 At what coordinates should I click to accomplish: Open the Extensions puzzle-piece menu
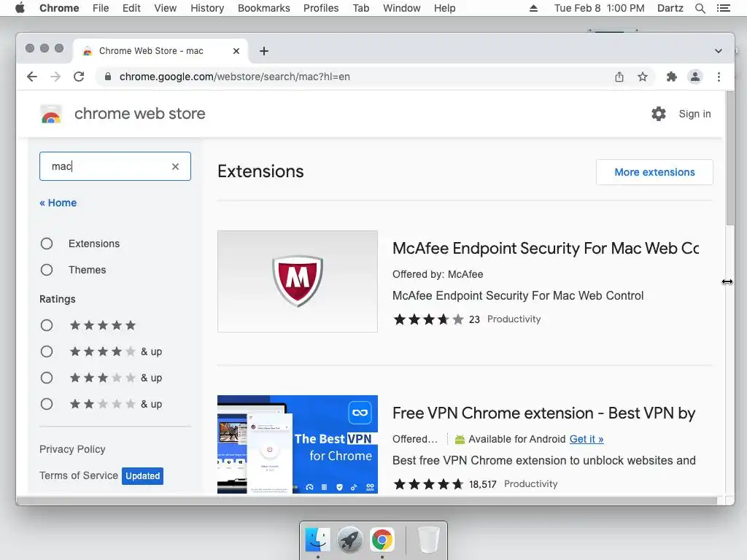(x=672, y=77)
